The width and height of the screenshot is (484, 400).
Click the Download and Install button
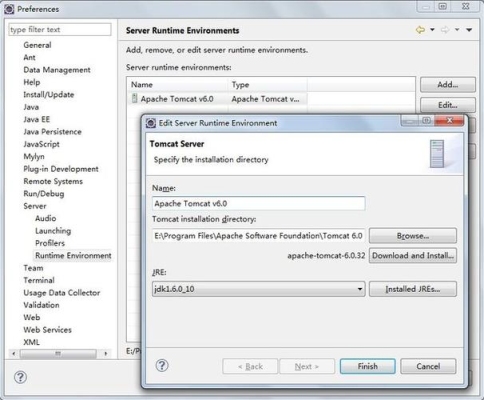[413, 256]
